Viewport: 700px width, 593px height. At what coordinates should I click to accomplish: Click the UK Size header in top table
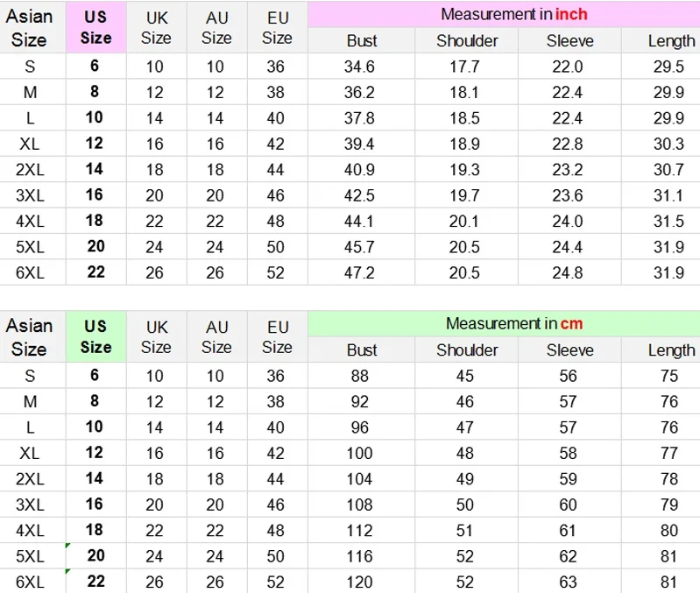157,27
